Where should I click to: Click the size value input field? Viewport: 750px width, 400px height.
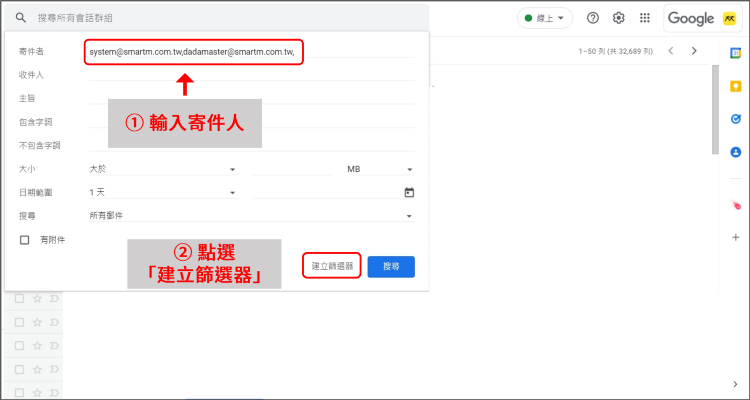pyautogui.click(x=292, y=169)
